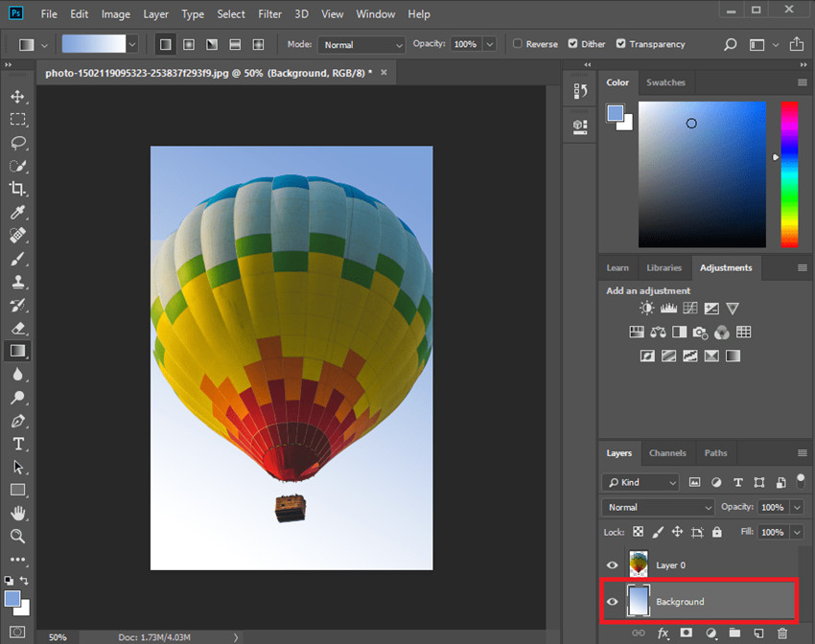
Task: Open the Filter menu
Action: [269, 13]
